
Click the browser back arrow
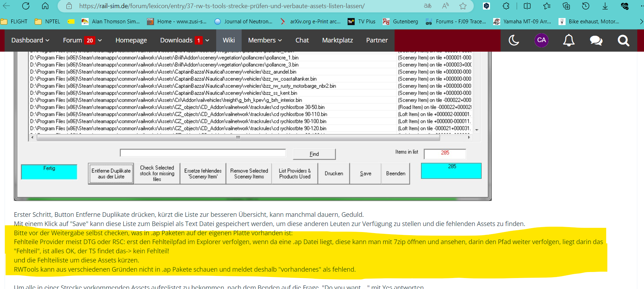6,6
